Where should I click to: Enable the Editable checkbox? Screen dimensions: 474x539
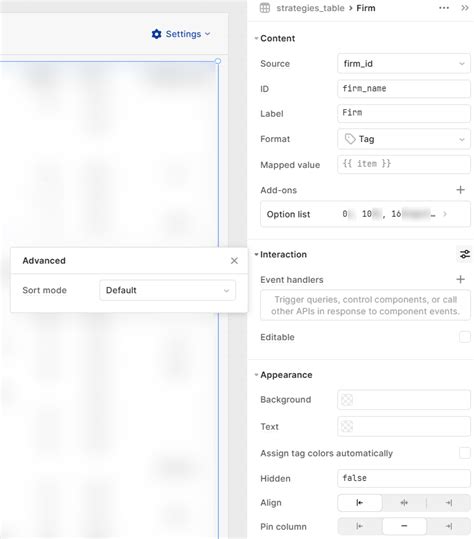point(464,337)
